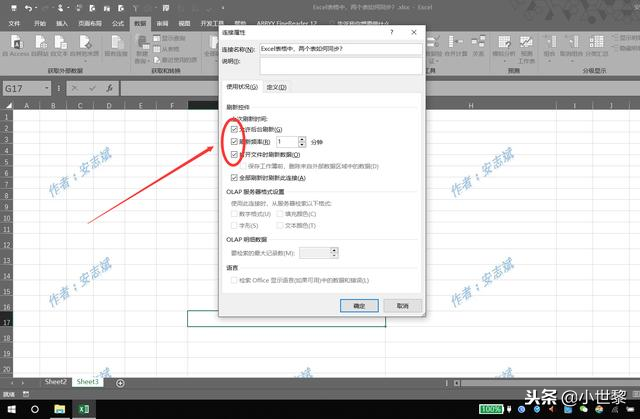This screenshot has height=419, width=640.
Task: Switch to Page Layout (页面布局) ribbon tab
Action: pos(90,24)
